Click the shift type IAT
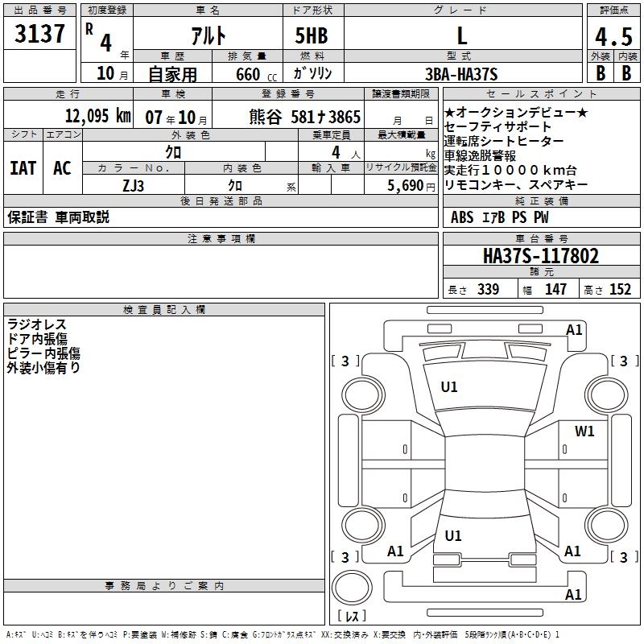644x644 pixels. coord(23,168)
